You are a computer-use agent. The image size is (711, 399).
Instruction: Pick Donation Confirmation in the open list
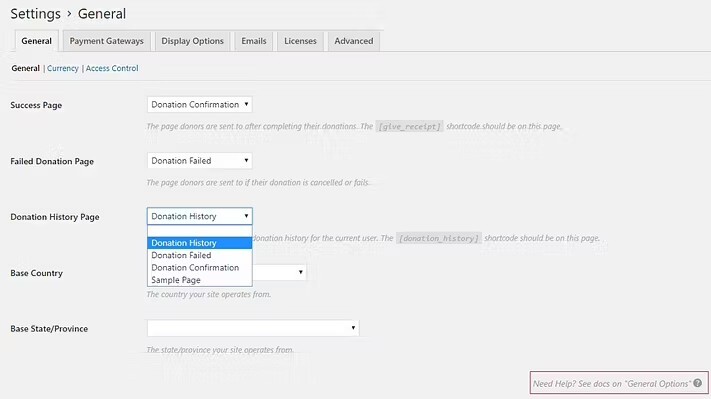[x=200, y=268]
